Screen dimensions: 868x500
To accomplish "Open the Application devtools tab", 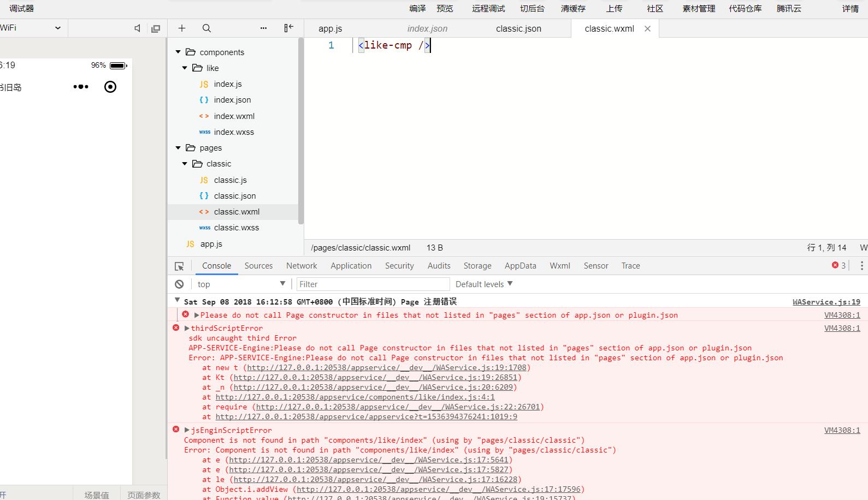I will pyautogui.click(x=351, y=266).
